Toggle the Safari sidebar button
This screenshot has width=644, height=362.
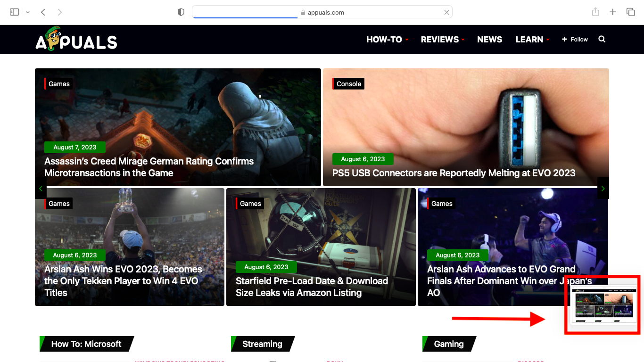click(x=14, y=12)
